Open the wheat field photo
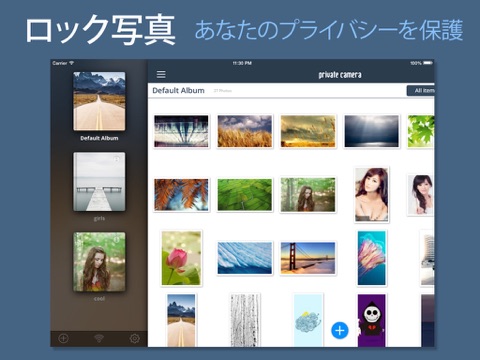The width and height of the screenshot is (480, 360). pyautogui.click(x=245, y=131)
